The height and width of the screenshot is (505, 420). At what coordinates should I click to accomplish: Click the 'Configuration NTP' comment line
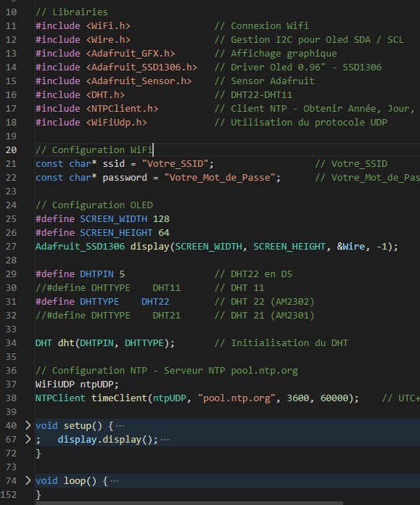(x=167, y=370)
